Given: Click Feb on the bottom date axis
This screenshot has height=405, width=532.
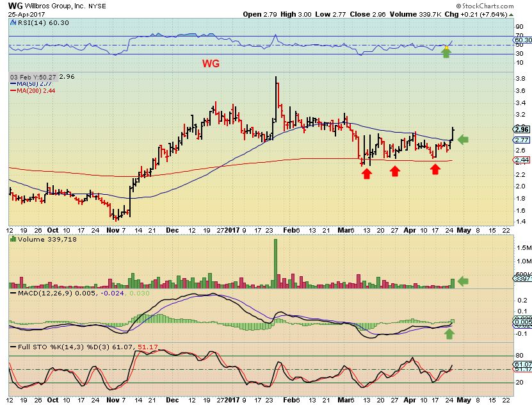Looking at the screenshot, I should pos(289,400).
